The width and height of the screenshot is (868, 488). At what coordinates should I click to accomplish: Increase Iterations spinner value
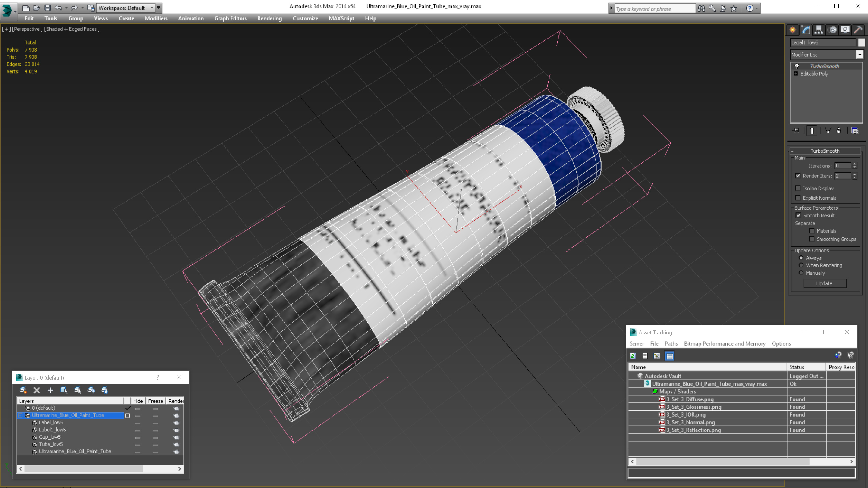click(854, 164)
